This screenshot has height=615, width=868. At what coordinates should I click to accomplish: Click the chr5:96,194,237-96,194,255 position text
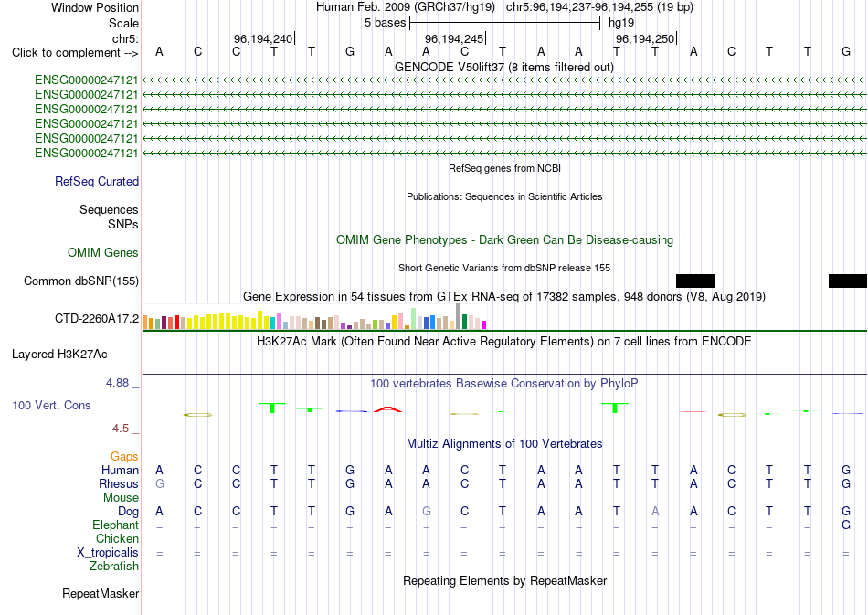point(599,7)
